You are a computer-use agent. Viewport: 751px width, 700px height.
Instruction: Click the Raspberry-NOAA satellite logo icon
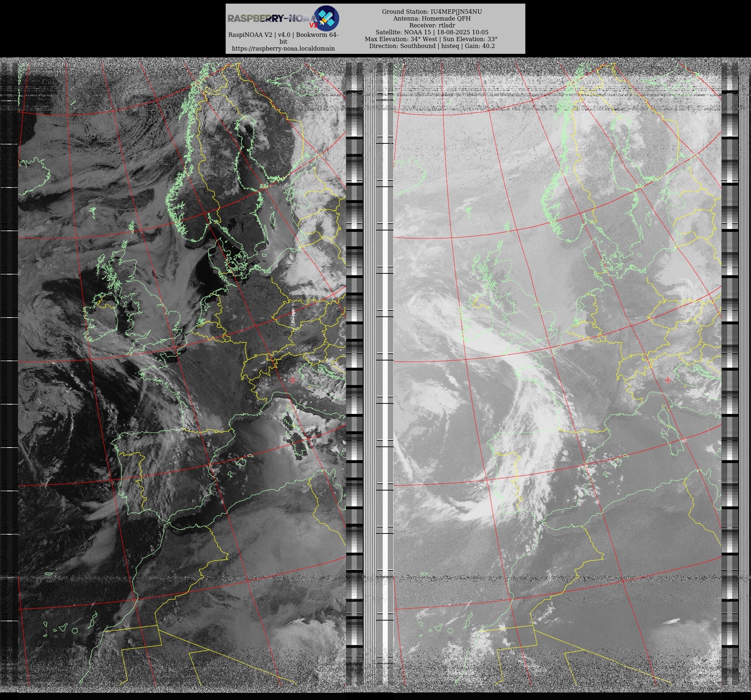pyautogui.click(x=326, y=18)
